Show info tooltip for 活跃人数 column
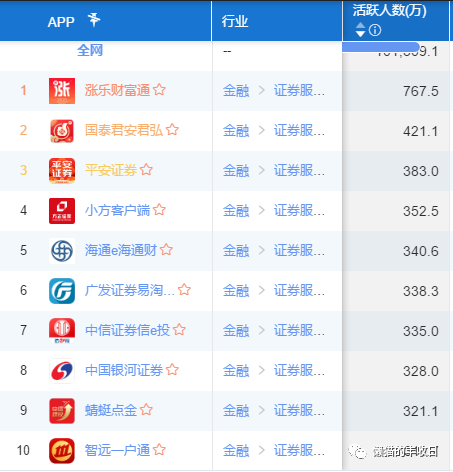 click(x=375, y=30)
